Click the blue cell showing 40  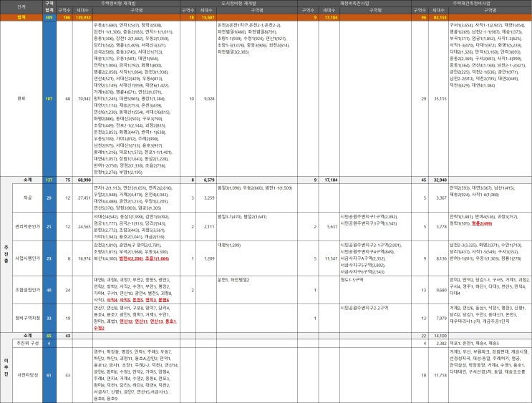tap(49, 290)
